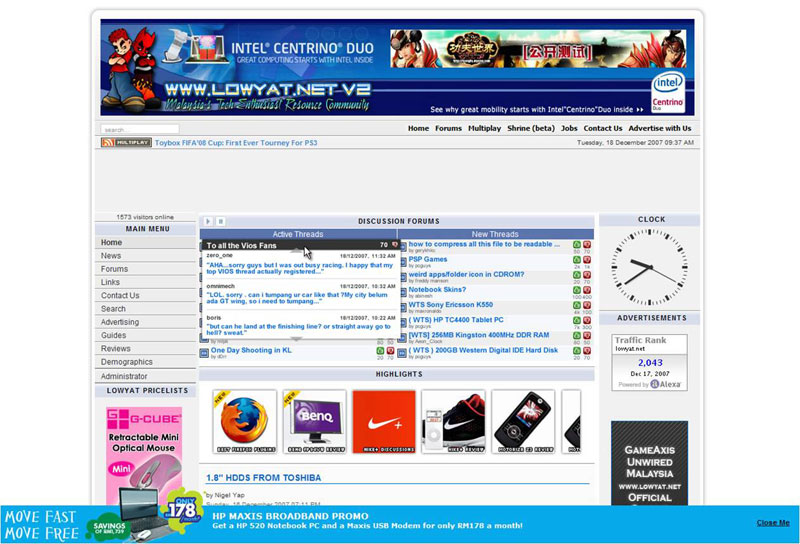Open 'To all the Vios Fans' popup title

(241, 245)
